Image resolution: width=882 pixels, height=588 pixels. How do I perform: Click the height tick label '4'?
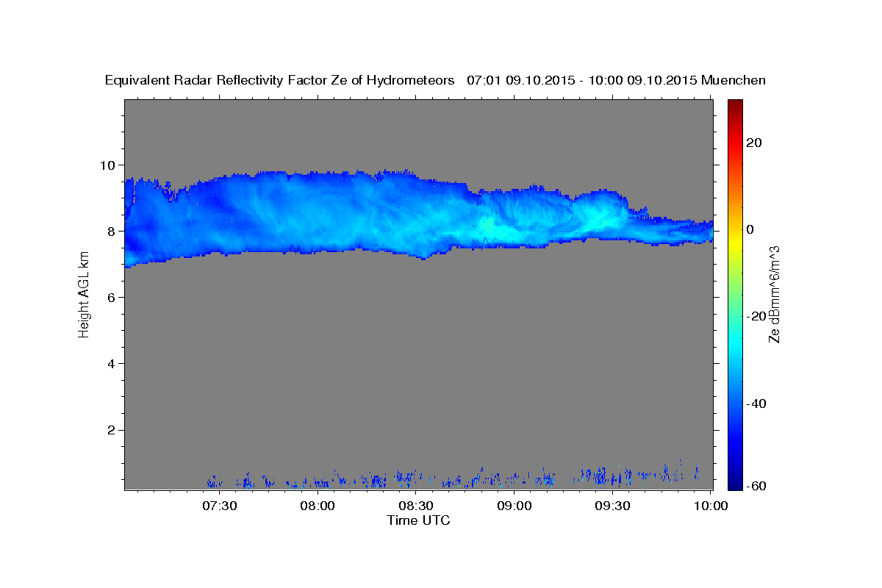[112, 364]
